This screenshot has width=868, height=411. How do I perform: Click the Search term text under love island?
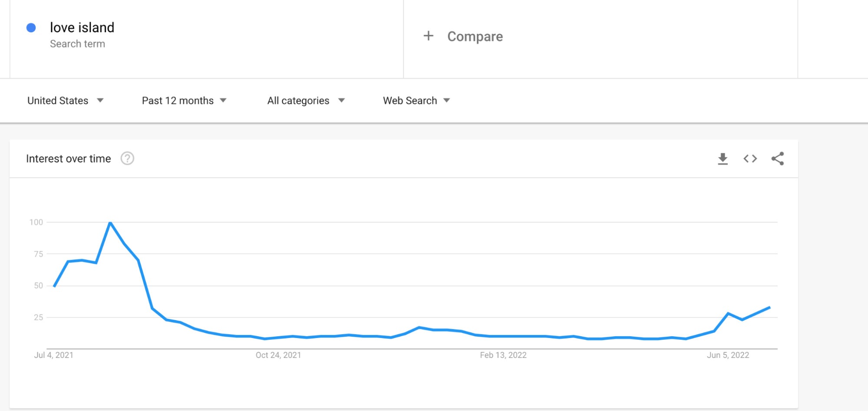pyautogui.click(x=78, y=43)
